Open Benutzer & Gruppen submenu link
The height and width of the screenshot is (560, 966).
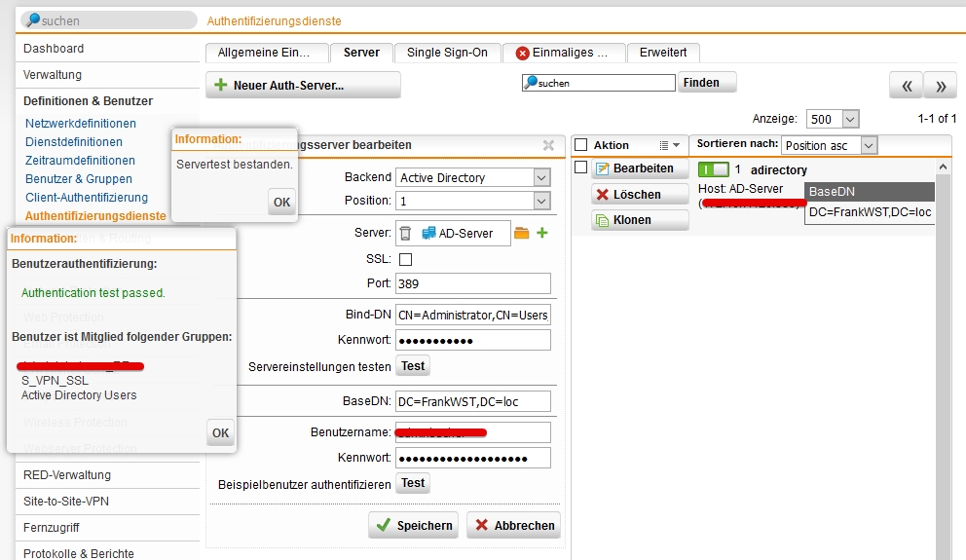pos(79,178)
